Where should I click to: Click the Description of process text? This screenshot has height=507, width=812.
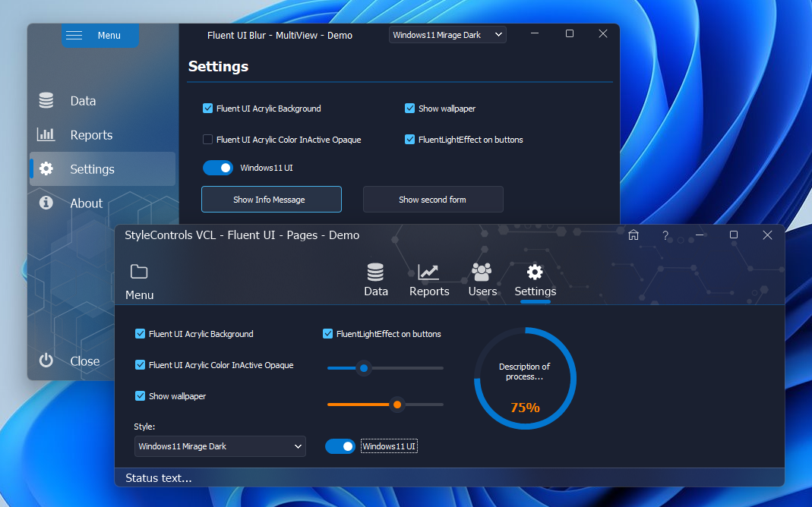click(525, 371)
